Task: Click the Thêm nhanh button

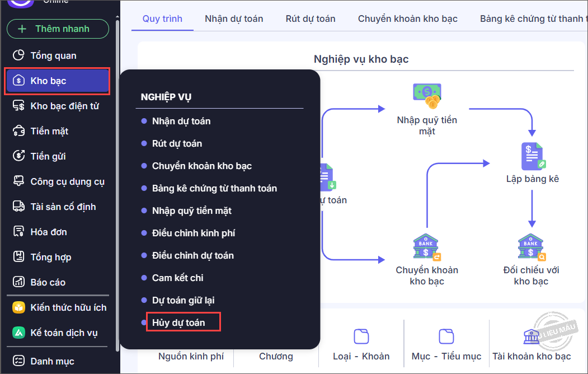Action: [x=58, y=29]
